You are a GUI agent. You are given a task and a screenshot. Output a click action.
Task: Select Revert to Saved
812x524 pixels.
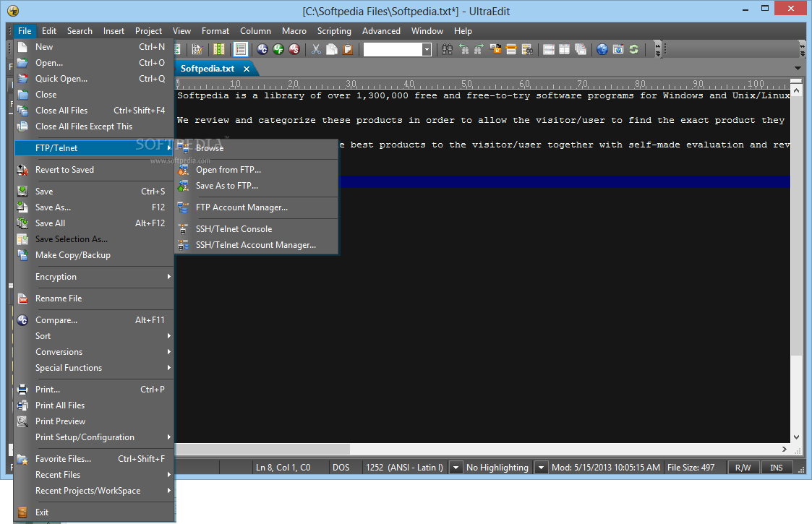(94, 170)
